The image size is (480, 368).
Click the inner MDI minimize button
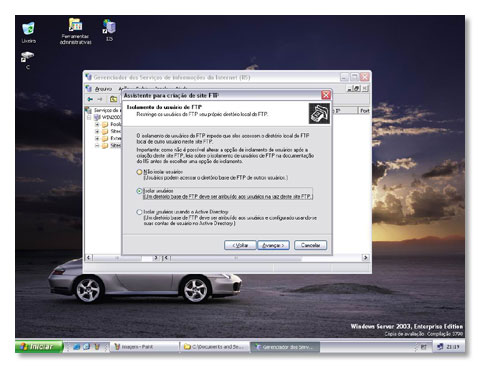point(349,89)
